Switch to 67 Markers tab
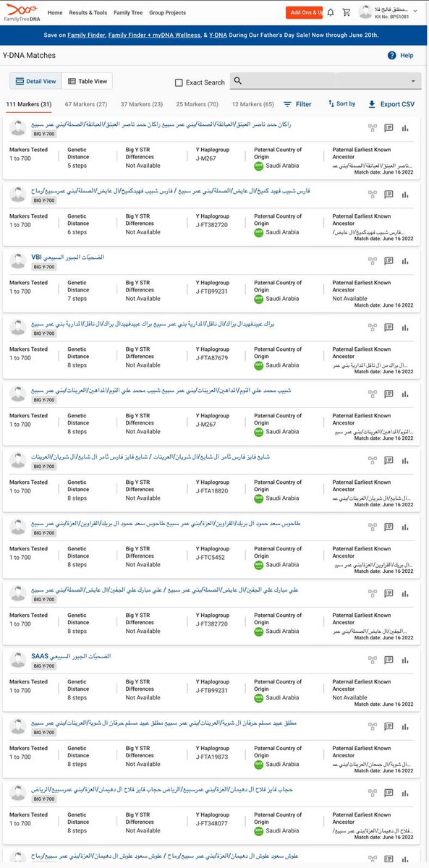The width and height of the screenshot is (429, 868). click(x=86, y=104)
